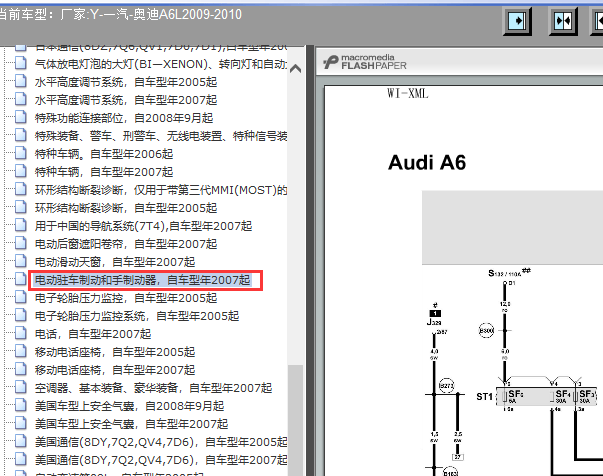Click document icon beside 特种车辆。自车型年2006起
This screenshot has height=476, width=603.
pos(21,153)
